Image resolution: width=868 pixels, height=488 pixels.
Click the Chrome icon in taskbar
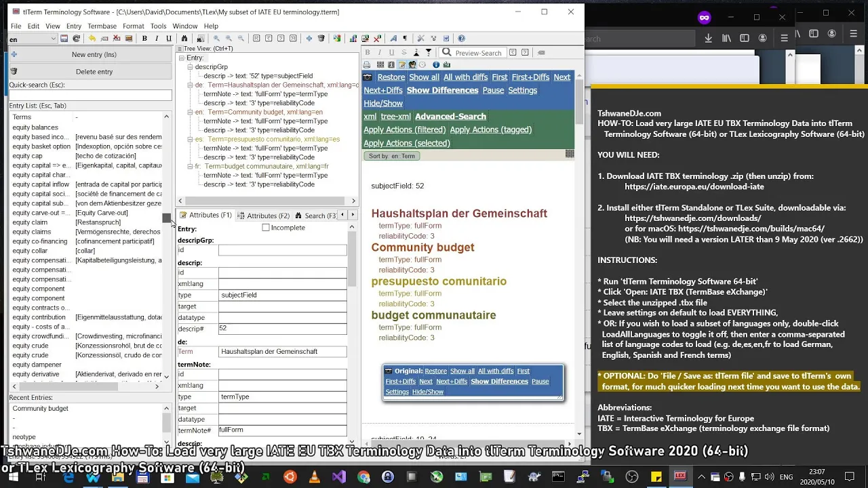(x=364, y=477)
